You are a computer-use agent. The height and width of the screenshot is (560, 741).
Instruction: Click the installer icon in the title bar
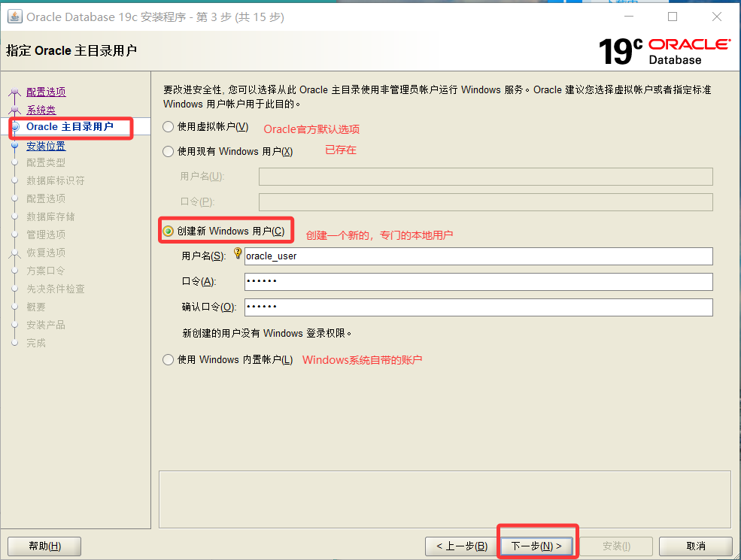pyautogui.click(x=14, y=17)
